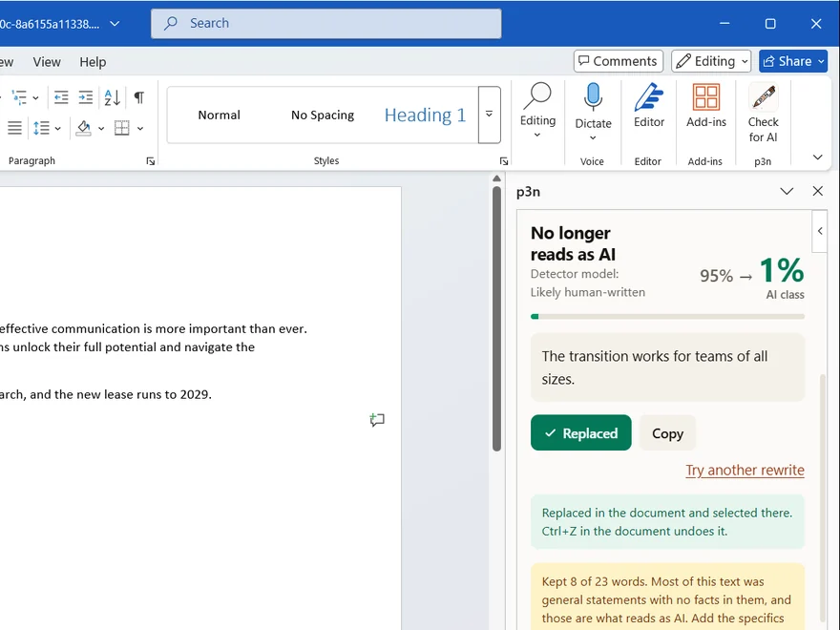Open Styles pane dialog launcher

[x=504, y=161]
